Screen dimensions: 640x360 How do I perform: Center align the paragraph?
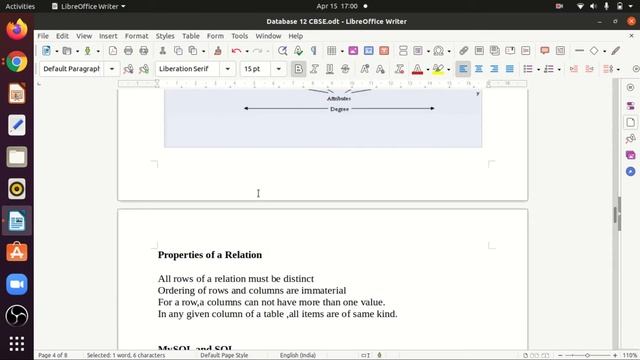coord(478,69)
